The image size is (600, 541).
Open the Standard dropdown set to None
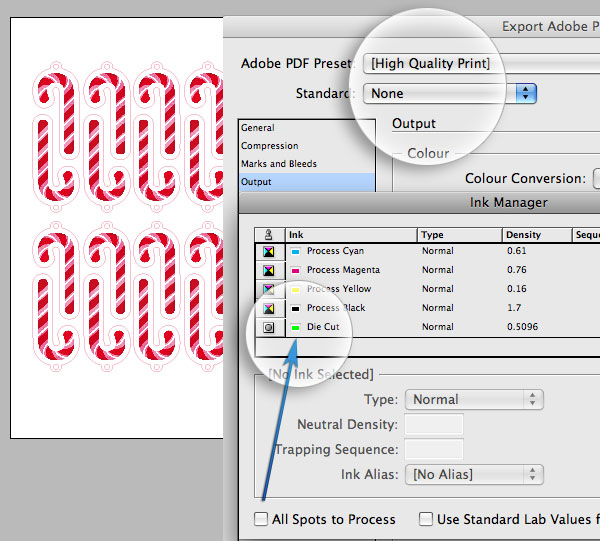[x=449, y=93]
